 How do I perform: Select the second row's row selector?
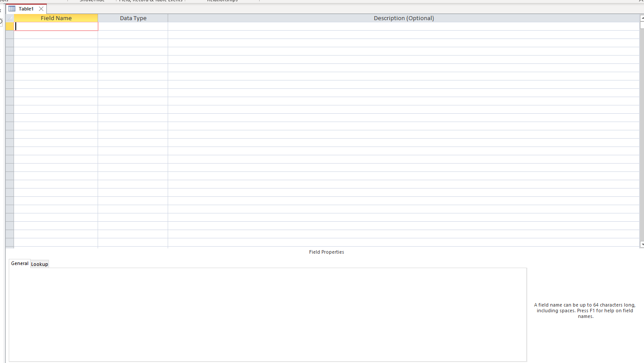tap(10, 35)
